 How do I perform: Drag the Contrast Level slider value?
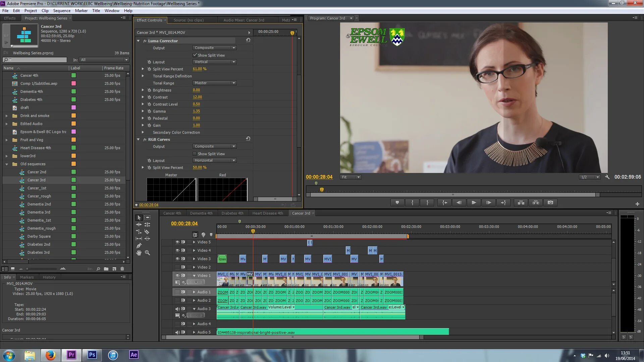coord(196,104)
